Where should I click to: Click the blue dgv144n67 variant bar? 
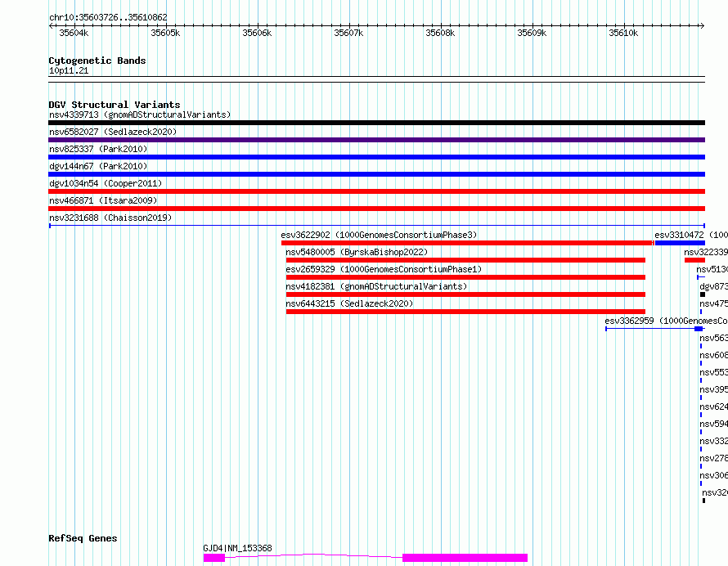click(376, 174)
